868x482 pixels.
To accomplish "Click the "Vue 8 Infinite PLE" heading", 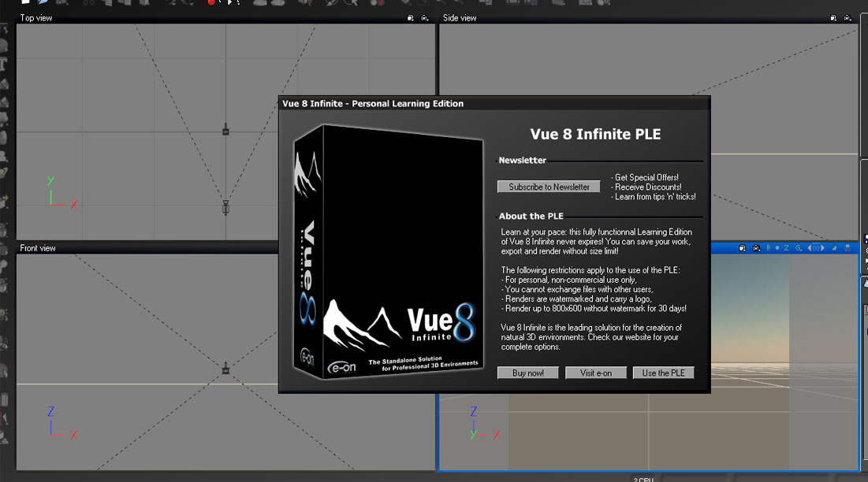I will 596,135.
